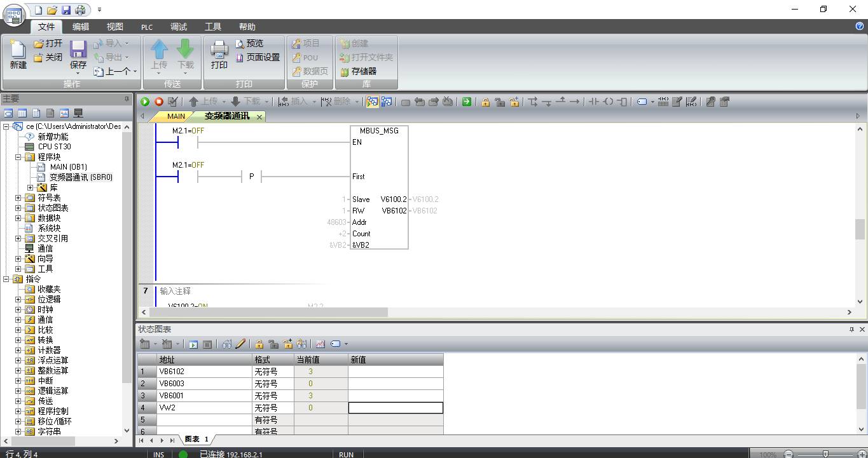Toggle the pin on the 状态图表 panel
Image resolution: width=868 pixels, height=458 pixels.
point(851,330)
